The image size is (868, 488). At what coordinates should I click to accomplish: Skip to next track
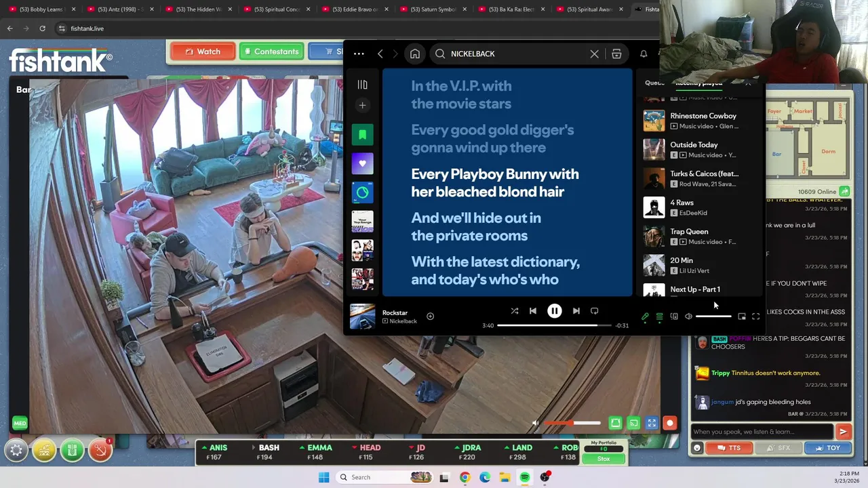tap(576, 311)
